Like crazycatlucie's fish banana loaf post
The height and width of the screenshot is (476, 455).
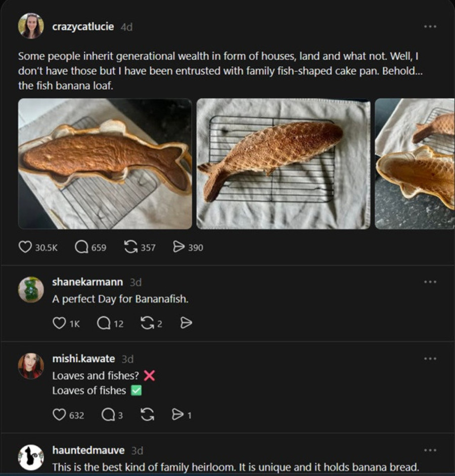point(26,247)
